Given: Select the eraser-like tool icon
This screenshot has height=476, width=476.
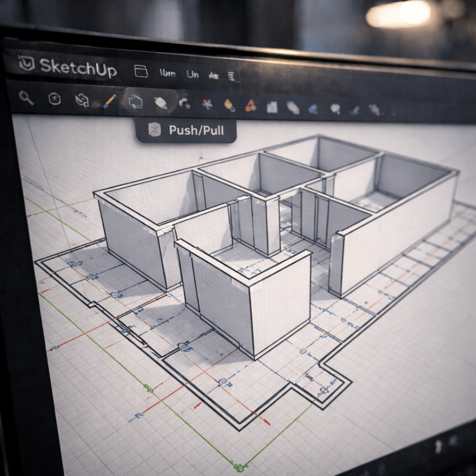Looking at the screenshot, I should point(161,103).
